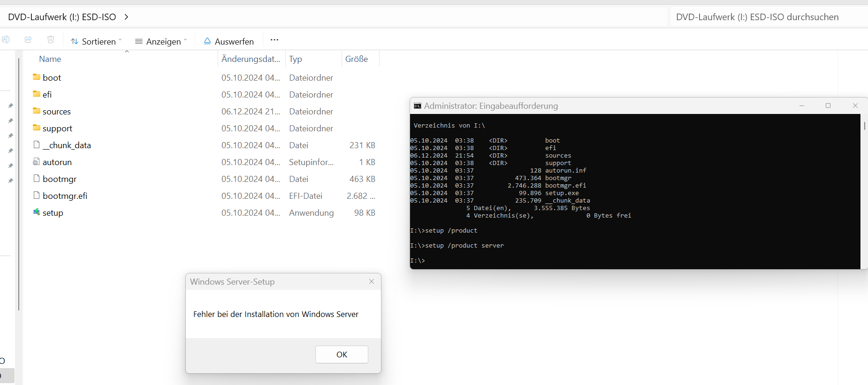Click the sources folder icon
This screenshot has height=385, width=868.
click(x=37, y=111)
